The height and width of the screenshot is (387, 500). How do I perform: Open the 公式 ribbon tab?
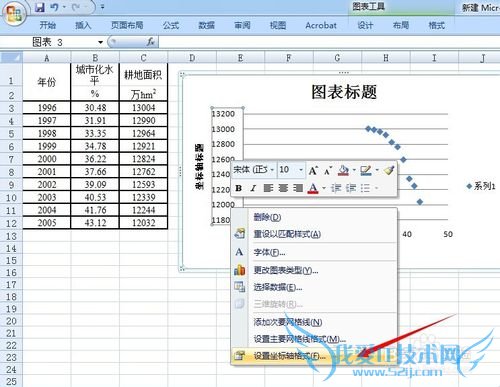171,25
